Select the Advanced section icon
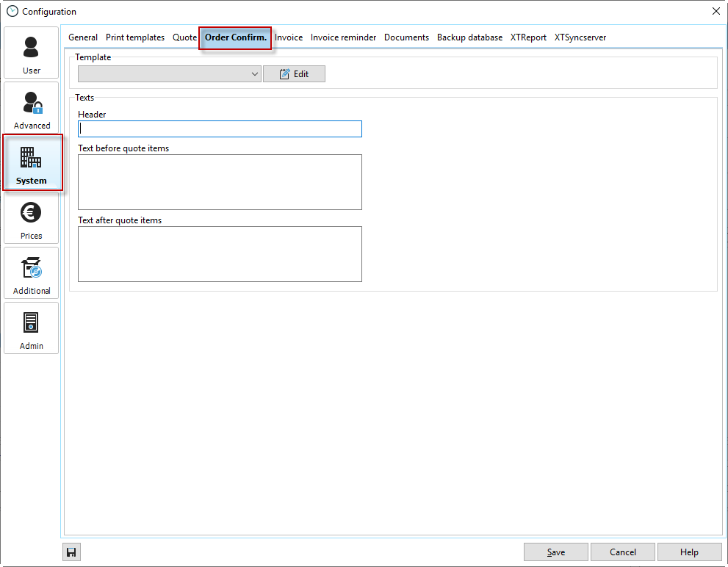Image resolution: width=728 pixels, height=567 pixels. pyautogui.click(x=31, y=108)
